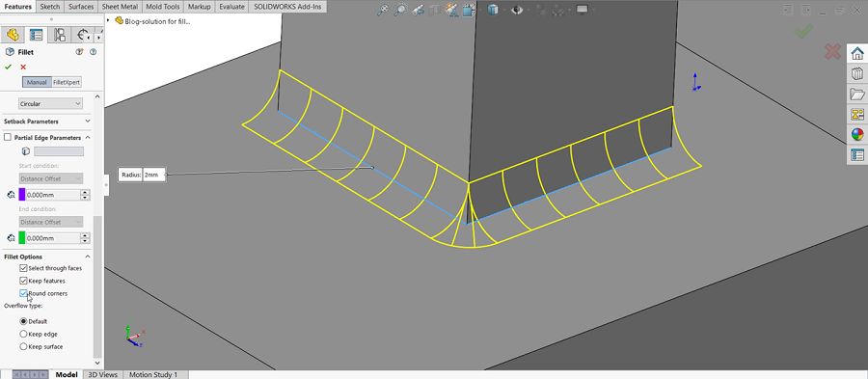Cancel the fillet with the red X
Screen dimensions: 868x379
tap(23, 67)
